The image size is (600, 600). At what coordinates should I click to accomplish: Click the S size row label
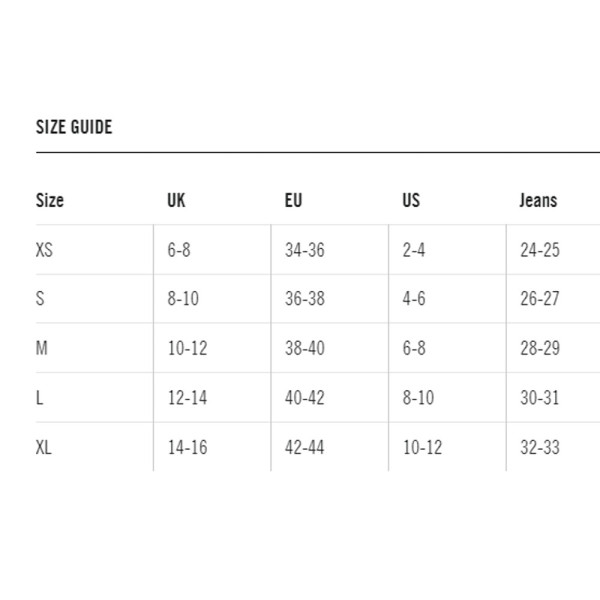[x=40, y=298]
